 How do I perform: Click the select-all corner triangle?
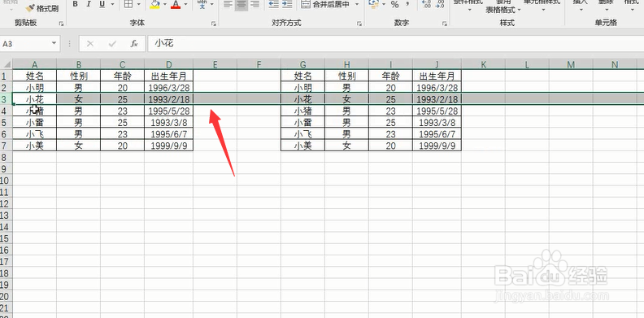7,64
